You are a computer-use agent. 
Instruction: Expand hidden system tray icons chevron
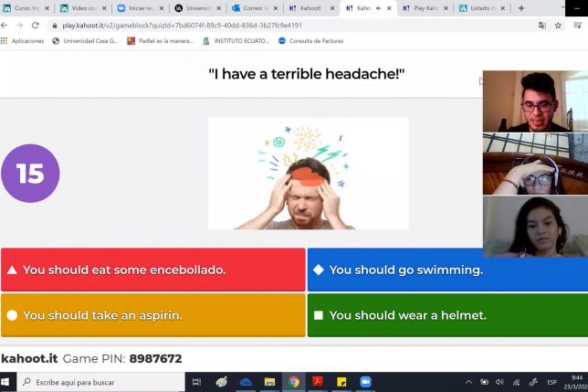coord(469,382)
